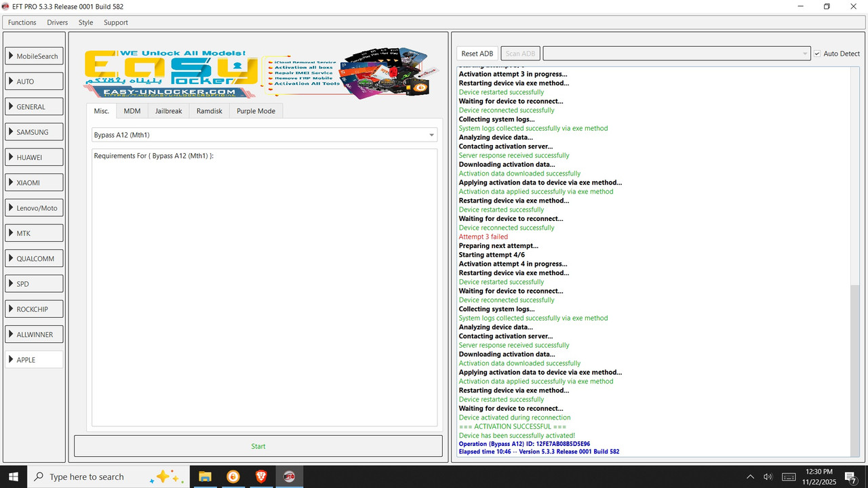
Task: Open the Style menu
Action: [x=85, y=22]
